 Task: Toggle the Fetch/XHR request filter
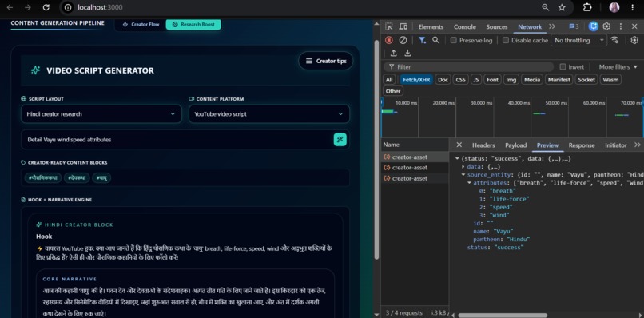click(x=415, y=80)
